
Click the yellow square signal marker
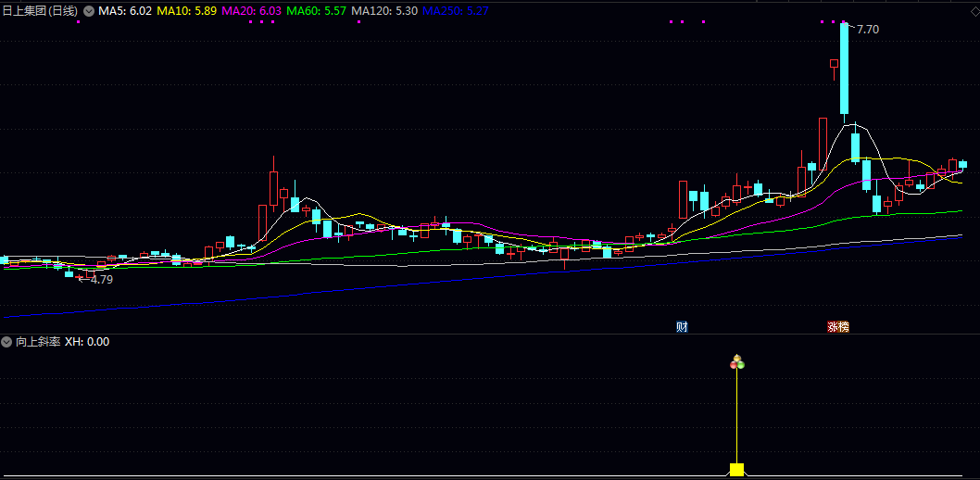[737, 470]
